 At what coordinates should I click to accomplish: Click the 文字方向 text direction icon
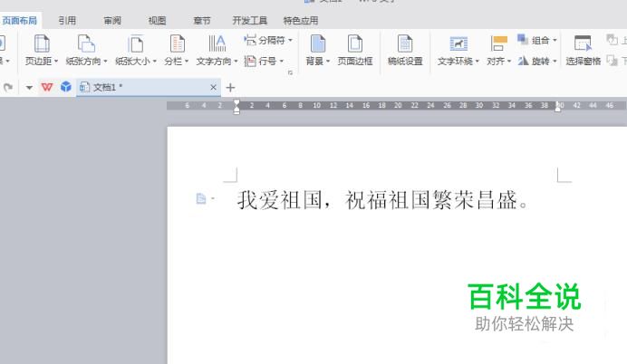pyautogui.click(x=217, y=43)
